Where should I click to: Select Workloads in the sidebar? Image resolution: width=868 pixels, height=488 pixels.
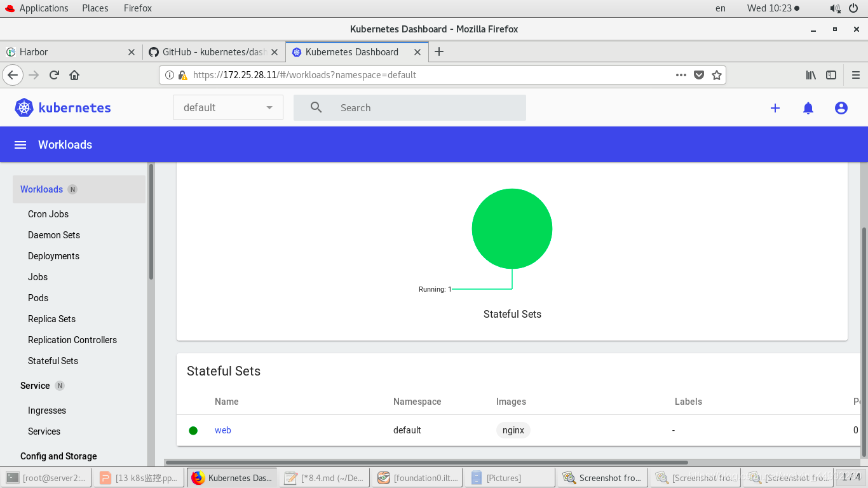pos(79,189)
